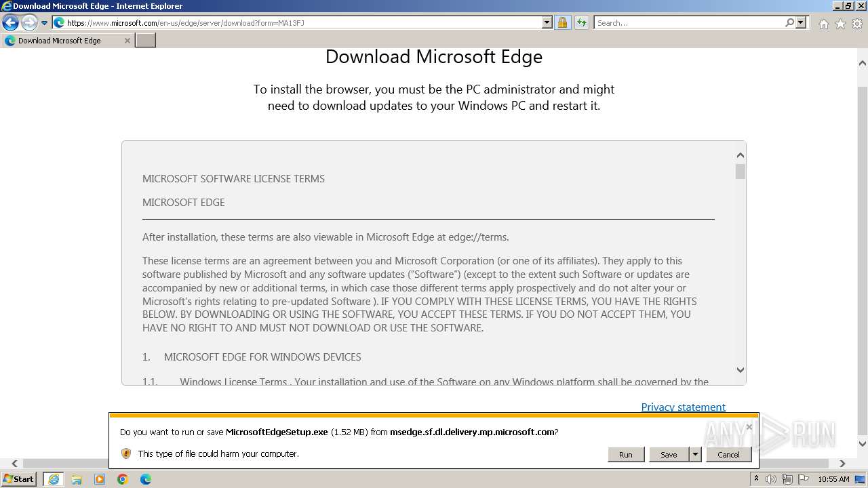The height and width of the screenshot is (488, 868).
Task: Open recent pages dropdown next to Forward
Action: pyautogui.click(x=45, y=23)
